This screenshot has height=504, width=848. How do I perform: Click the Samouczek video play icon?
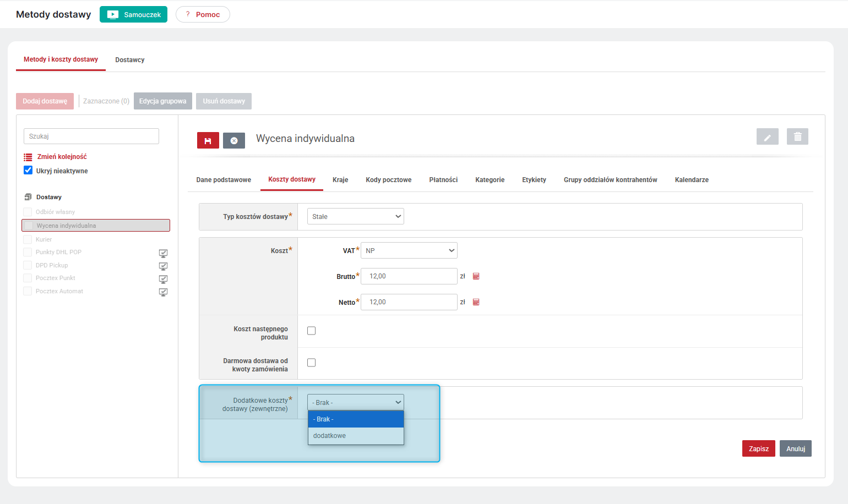(113, 15)
